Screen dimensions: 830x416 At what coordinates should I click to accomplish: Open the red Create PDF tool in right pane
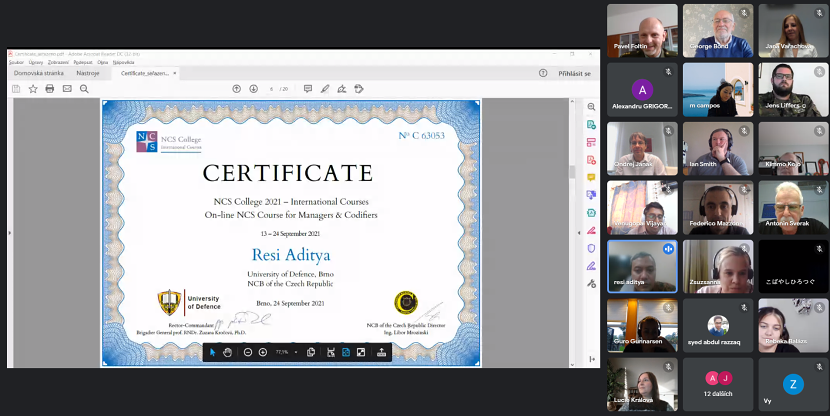(x=591, y=160)
